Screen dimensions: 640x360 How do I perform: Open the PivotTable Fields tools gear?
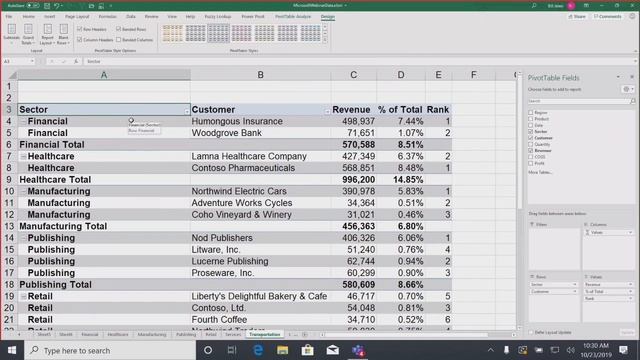pyautogui.click(x=627, y=89)
